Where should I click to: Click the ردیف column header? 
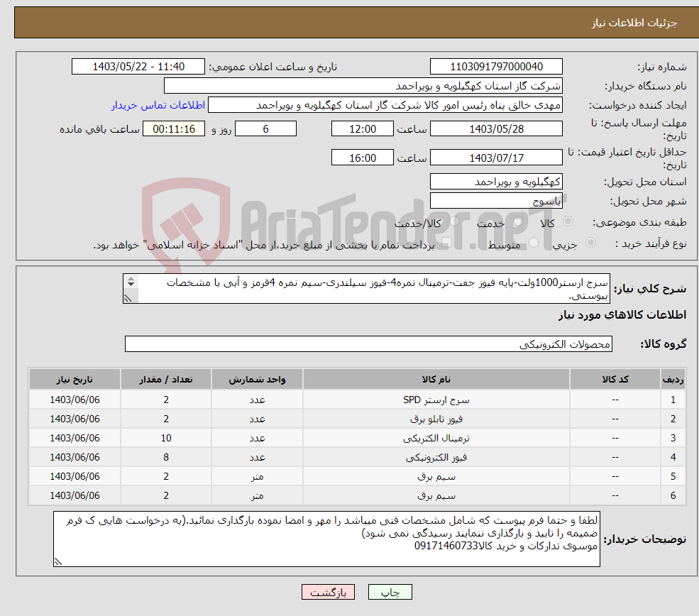673,379
